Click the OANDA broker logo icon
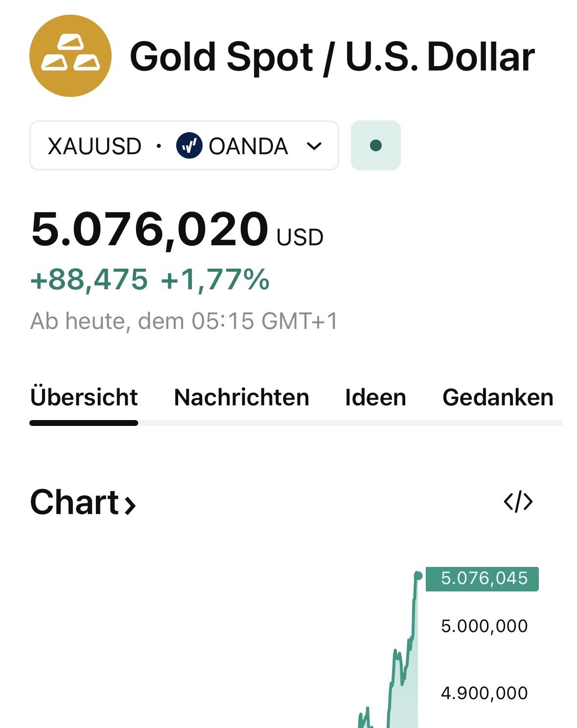Screen dimensions: 577x728 pyautogui.click(x=189, y=146)
